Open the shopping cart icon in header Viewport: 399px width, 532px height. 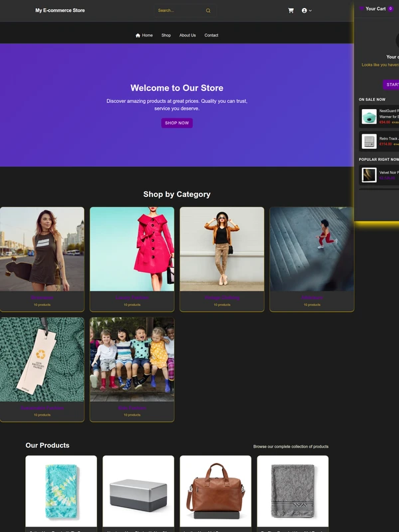coord(291,11)
